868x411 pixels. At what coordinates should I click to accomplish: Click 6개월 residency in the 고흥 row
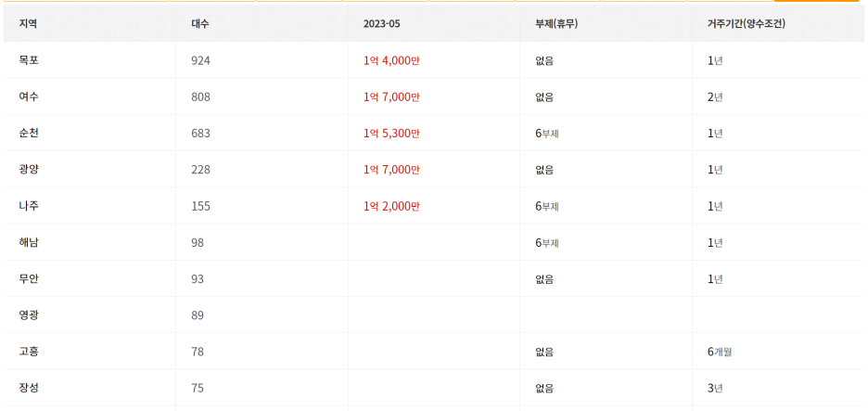click(x=720, y=353)
